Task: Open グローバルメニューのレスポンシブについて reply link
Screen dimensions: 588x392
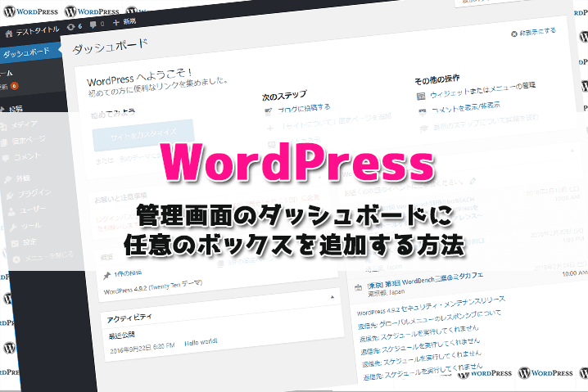Action: click(x=429, y=320)
